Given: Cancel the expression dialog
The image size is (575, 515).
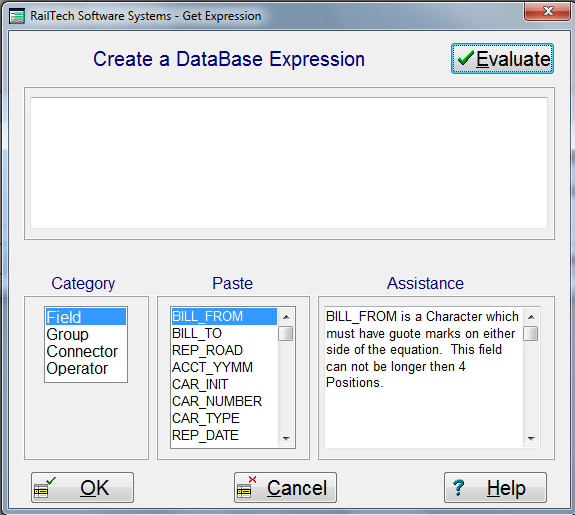Looking at the screenshot, I should pos(285,487).
